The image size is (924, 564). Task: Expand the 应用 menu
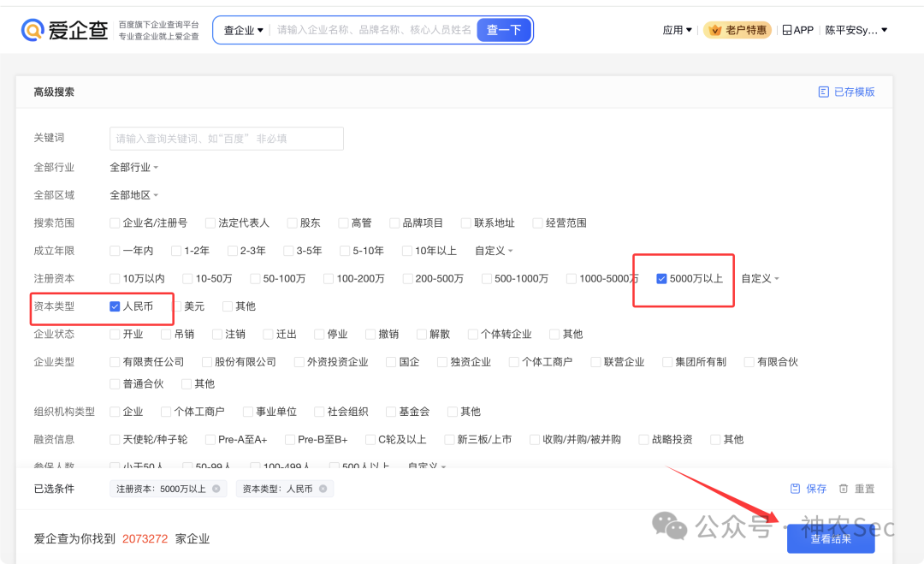tap(677, 30)
